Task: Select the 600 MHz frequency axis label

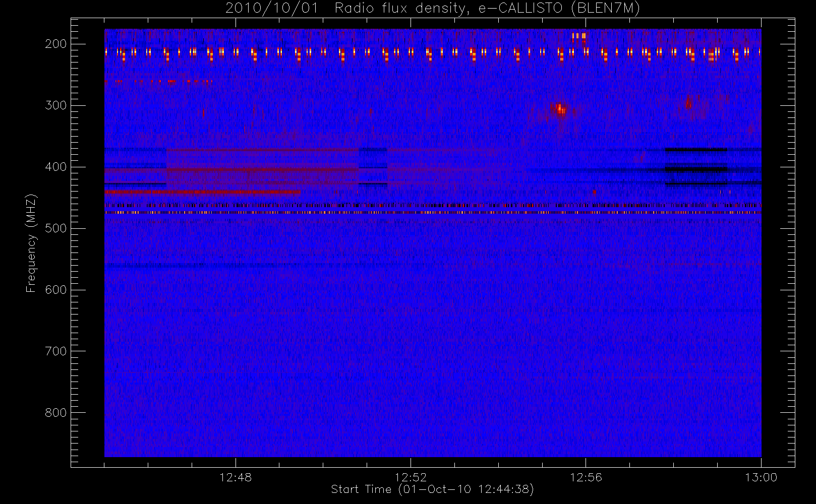Action: click(x=55, y=290)
